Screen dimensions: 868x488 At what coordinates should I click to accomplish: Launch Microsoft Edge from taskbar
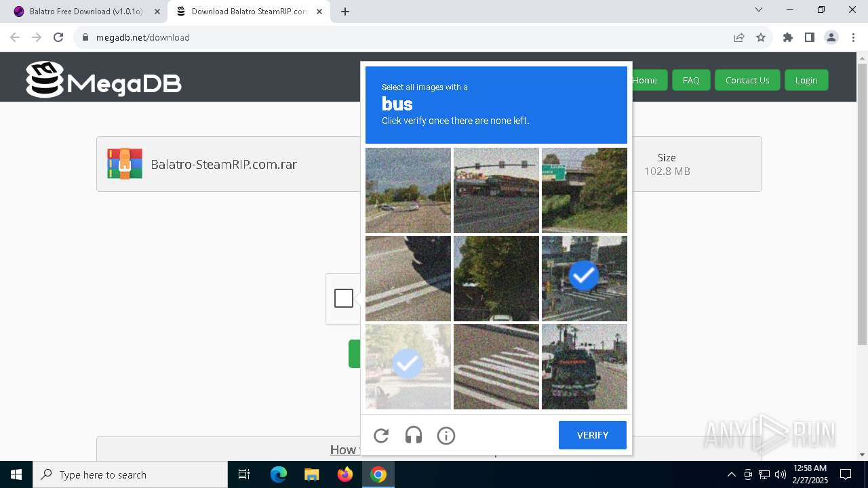coord(279,474)
